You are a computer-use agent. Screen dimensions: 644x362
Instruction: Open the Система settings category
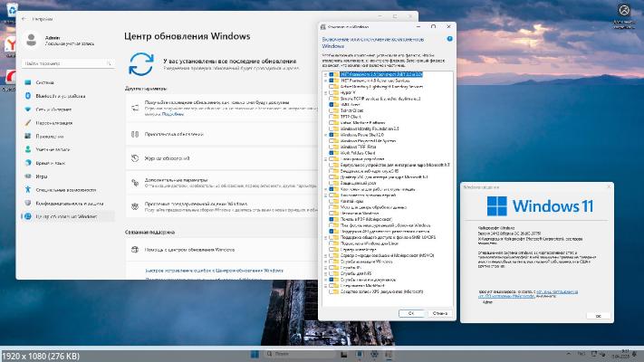(x=45, y=81)
